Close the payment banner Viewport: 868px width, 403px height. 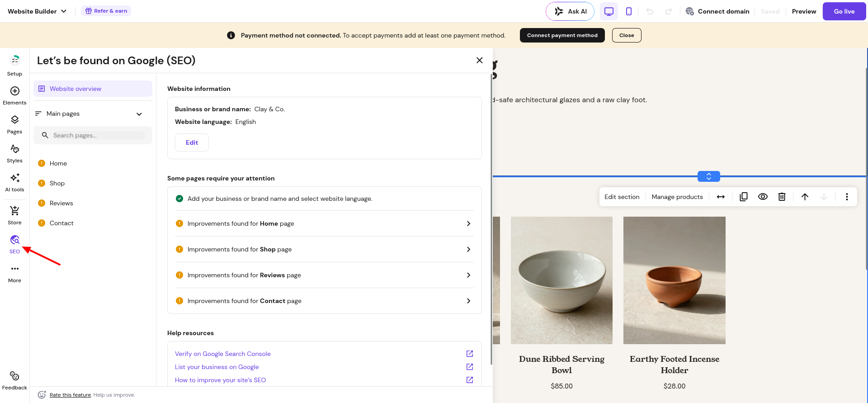coord(627,35)
